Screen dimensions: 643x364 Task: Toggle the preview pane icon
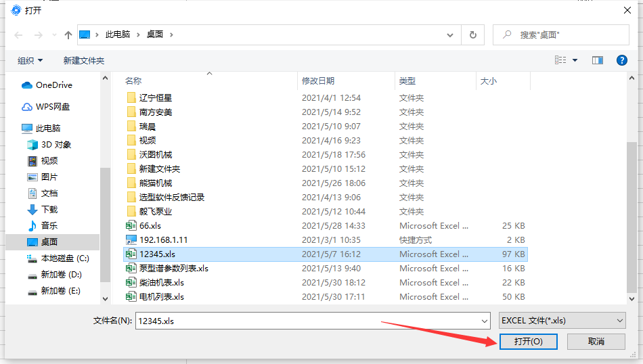pyautogui.click(x=598, y=60)
